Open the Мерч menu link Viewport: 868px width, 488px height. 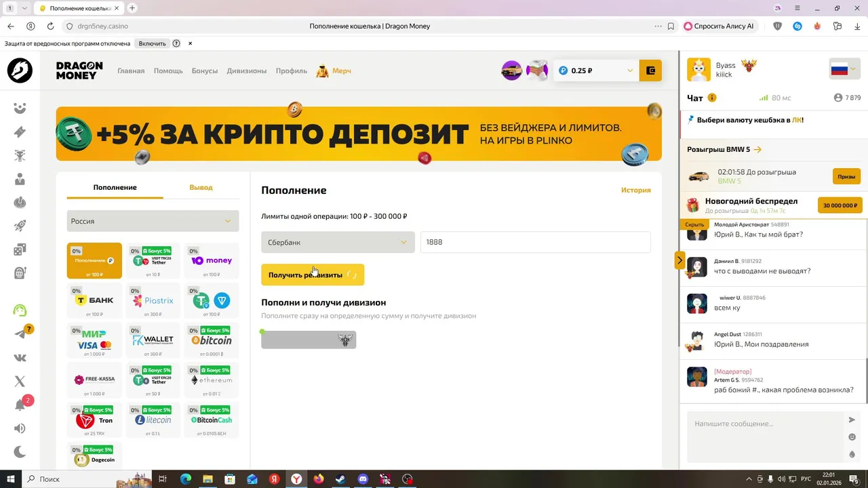point(334,70)
